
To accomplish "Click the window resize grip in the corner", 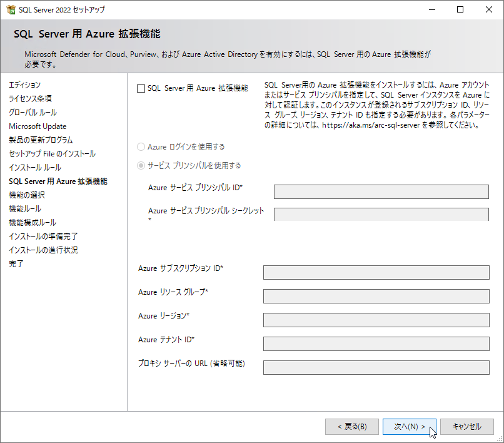I will coord(500,439).
